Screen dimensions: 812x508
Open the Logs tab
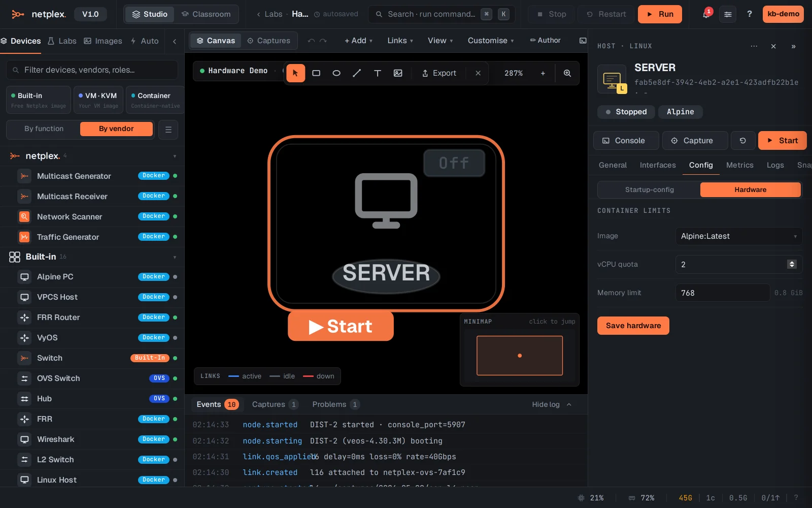(775, 165)
